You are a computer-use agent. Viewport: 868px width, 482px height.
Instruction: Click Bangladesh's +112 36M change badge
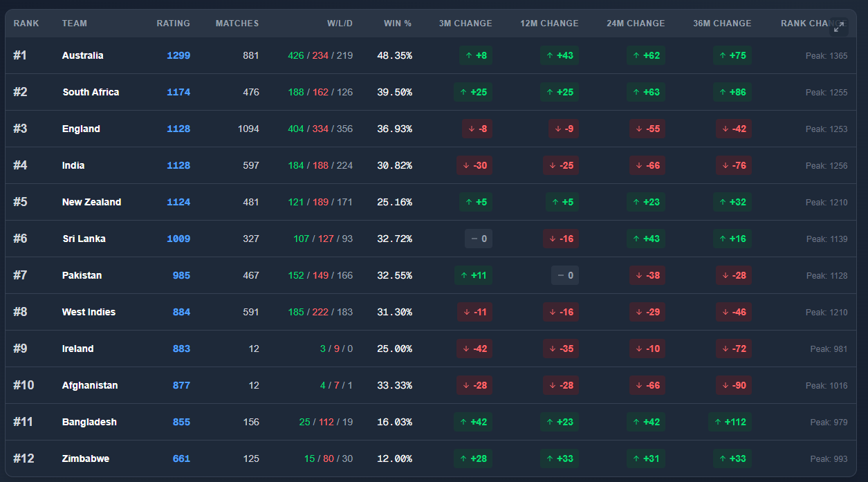coord(730,422)
